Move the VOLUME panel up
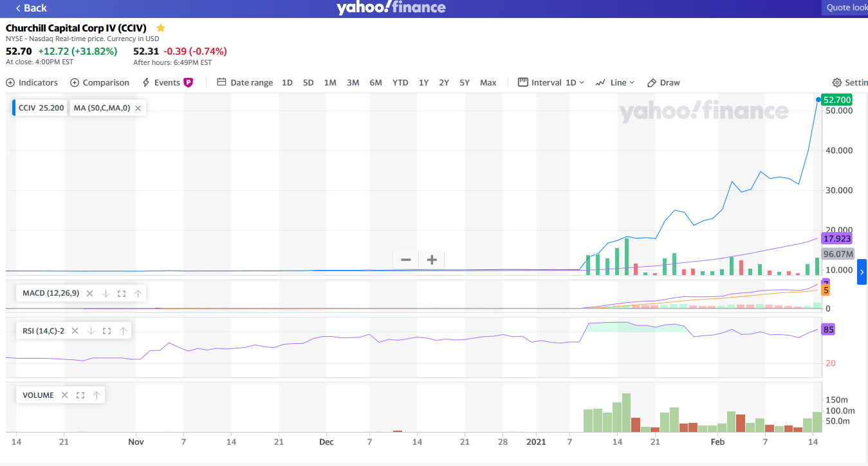Viewport: 868px width, 466px height. click(97, 395)
